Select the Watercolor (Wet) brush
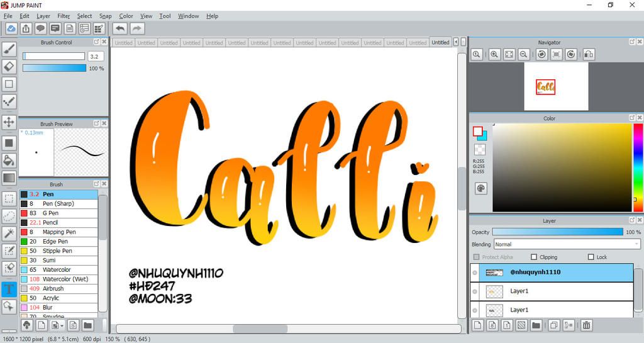 point(58,279)
